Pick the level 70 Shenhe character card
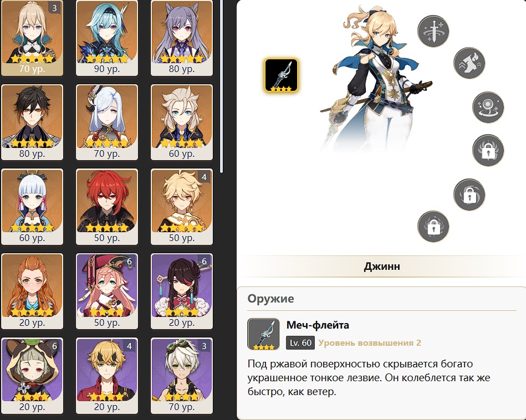This screenshot has width=526, height=420. point(107,122)
